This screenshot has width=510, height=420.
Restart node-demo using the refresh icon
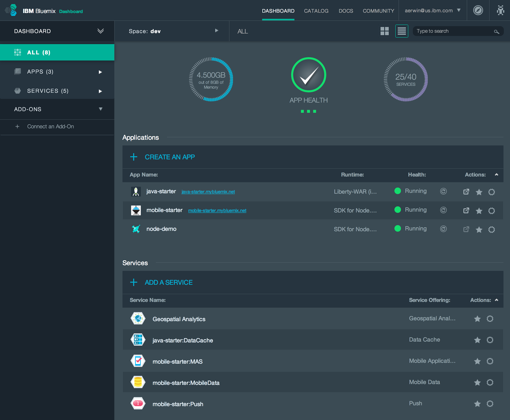point(443,229)
